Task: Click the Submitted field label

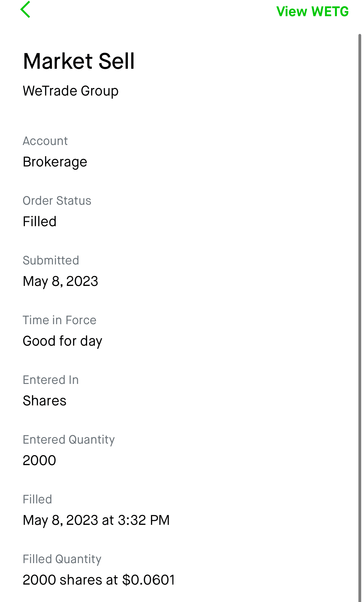Action: click(x=51, y=261)
